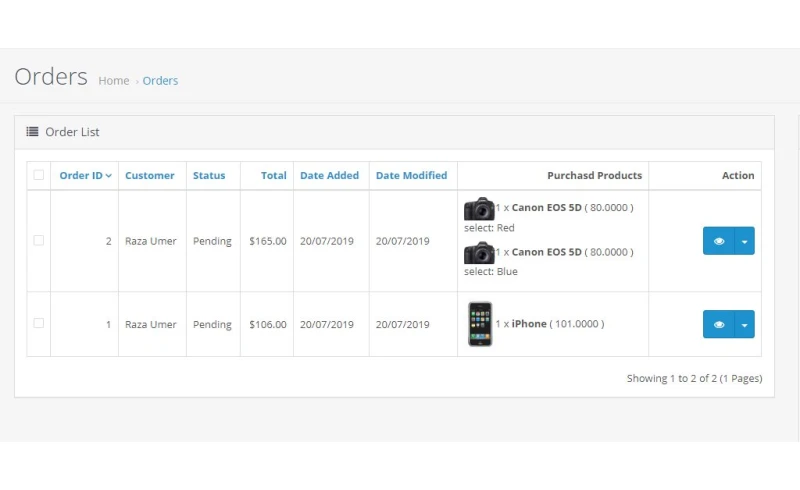This screenshot has width=800, height=490.
Task: Toggle the select-all orders checkbox
Action: coord(39,175)
